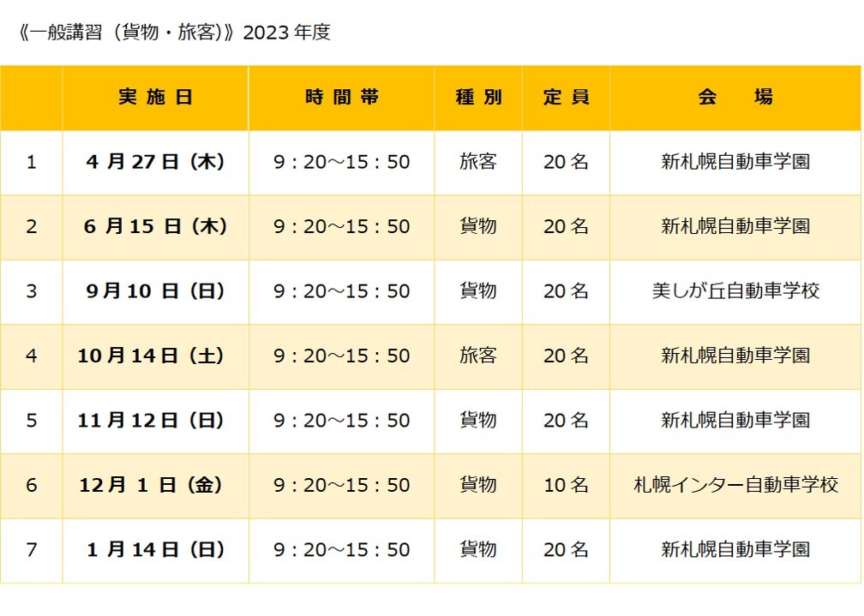Click 新札幌自動車学園 in row 2

pos(735,226)
